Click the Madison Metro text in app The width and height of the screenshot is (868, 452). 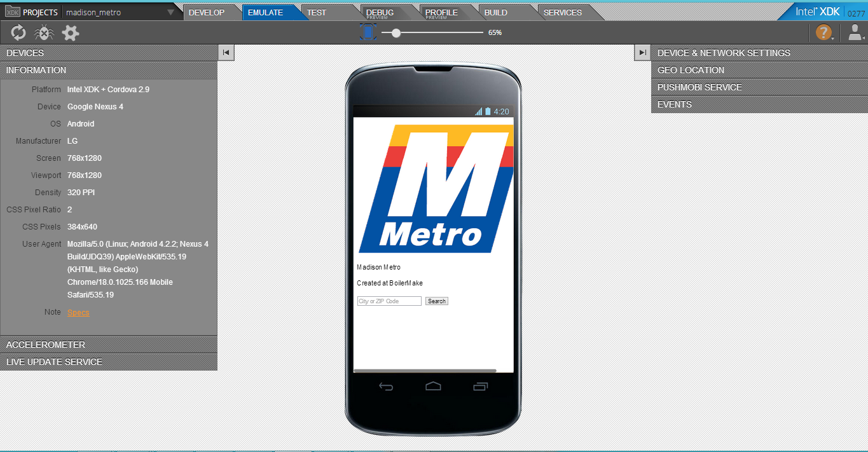point(379,268)
